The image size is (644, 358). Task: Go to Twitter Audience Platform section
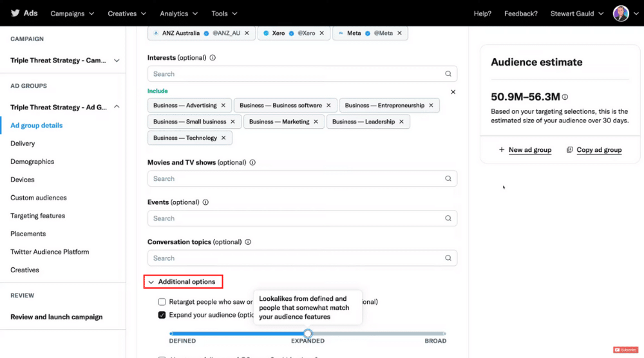coord(50,252)
